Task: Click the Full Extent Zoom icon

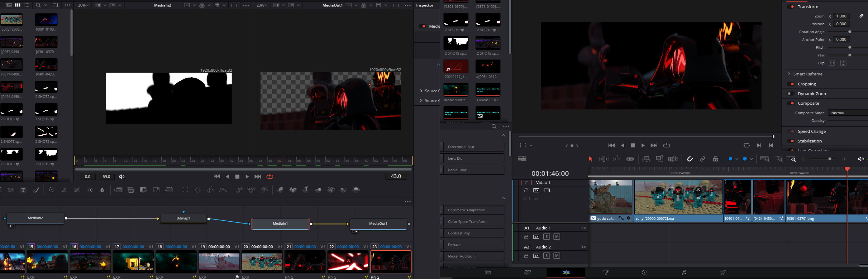Action: coord(765,159)
